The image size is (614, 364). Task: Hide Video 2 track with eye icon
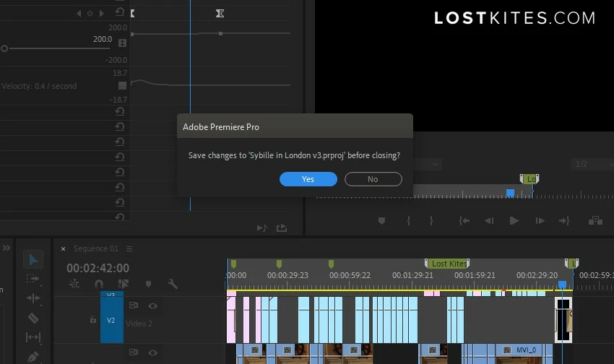(x=152, y=305)
